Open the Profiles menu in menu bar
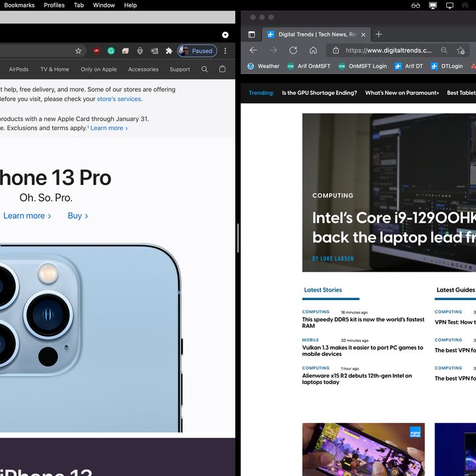The width and height of the screenshot is (476, 476). click(x=54, y=5)
